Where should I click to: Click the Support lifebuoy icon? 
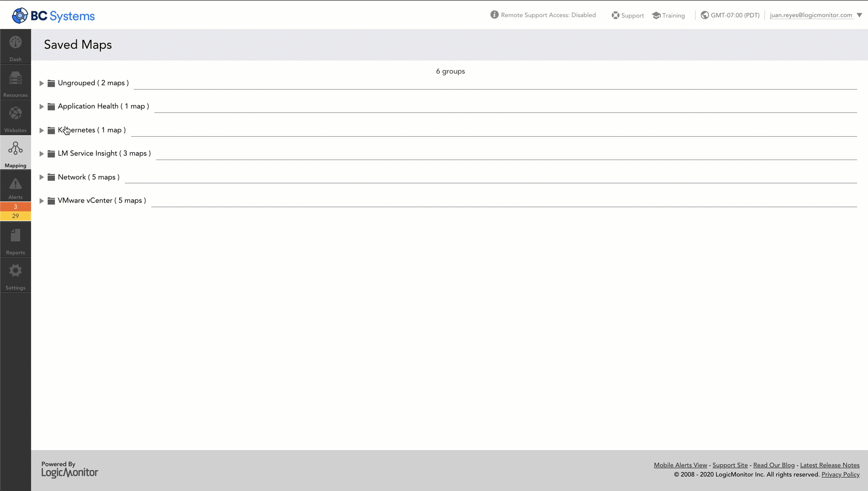[x=615, y=16]
